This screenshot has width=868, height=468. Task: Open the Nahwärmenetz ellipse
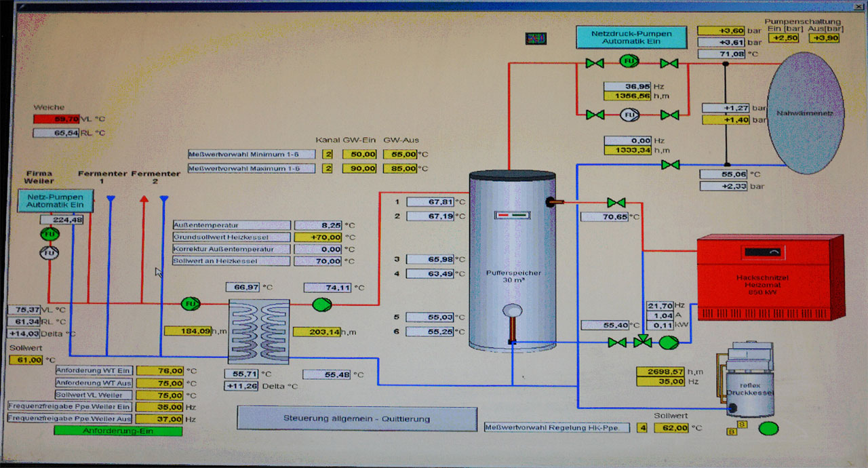tap(805, 113)
